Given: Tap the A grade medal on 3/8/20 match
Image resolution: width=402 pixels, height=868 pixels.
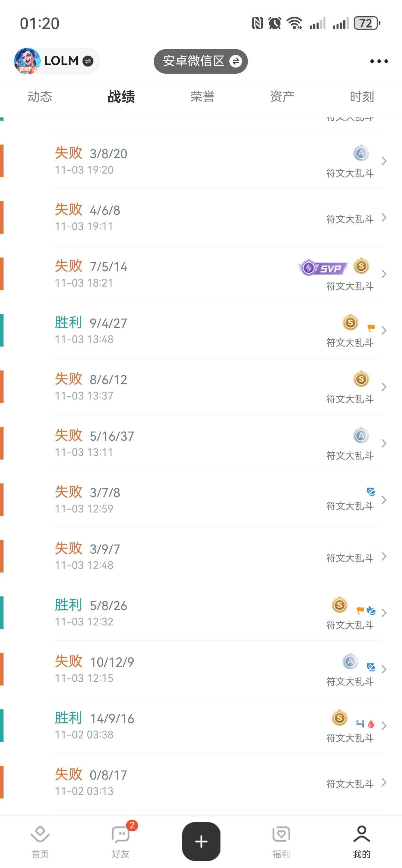Looking at the screenshot, I should point(361,153).
